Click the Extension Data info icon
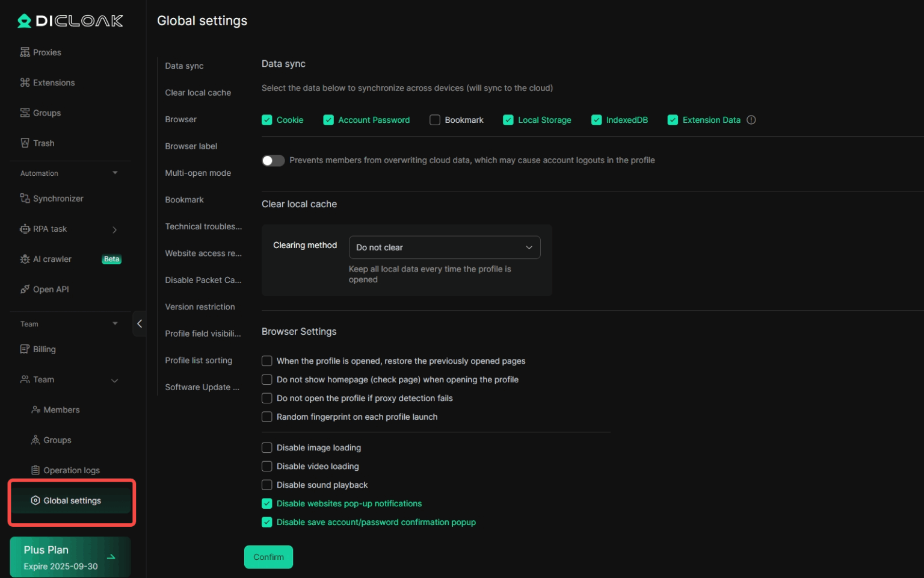 click(x=751, y=120)
